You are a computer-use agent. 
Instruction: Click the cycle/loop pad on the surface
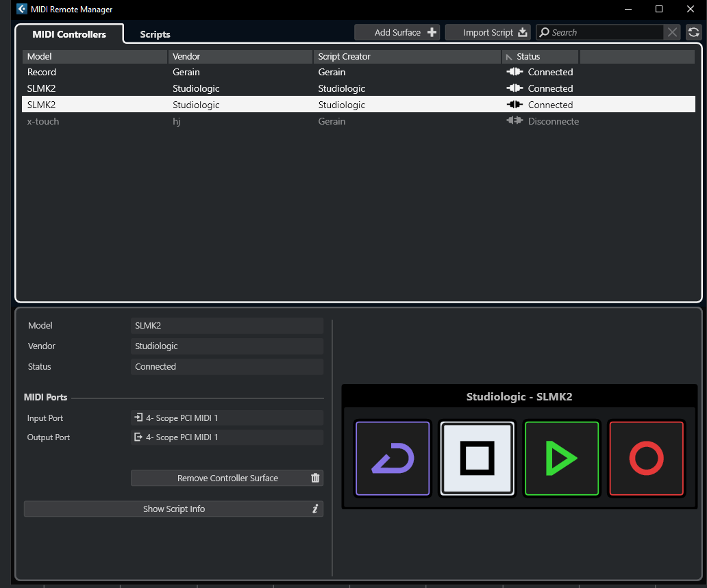pos(393,458)
